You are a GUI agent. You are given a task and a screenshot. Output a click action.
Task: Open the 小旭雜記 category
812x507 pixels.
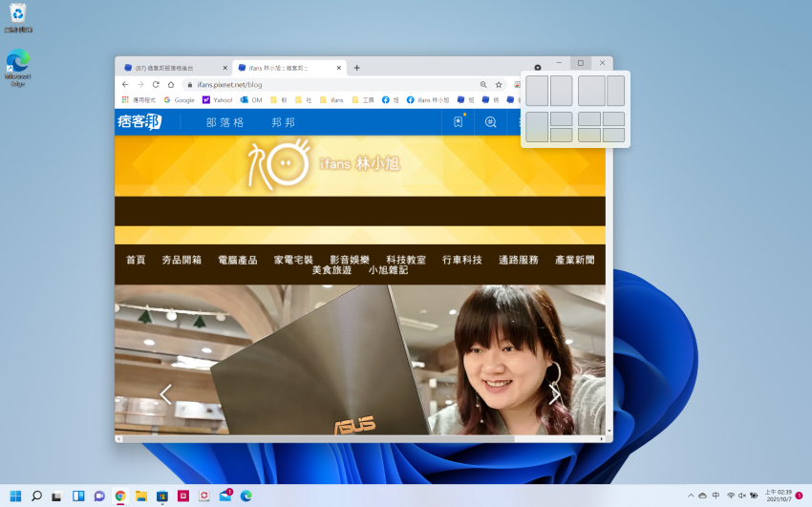tap(388, 270)
